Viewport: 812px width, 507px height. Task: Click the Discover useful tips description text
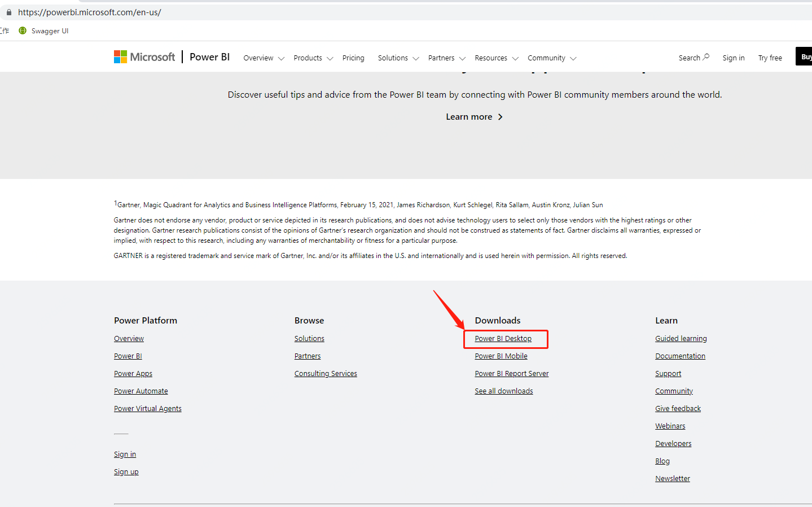[x=475, y=95]
